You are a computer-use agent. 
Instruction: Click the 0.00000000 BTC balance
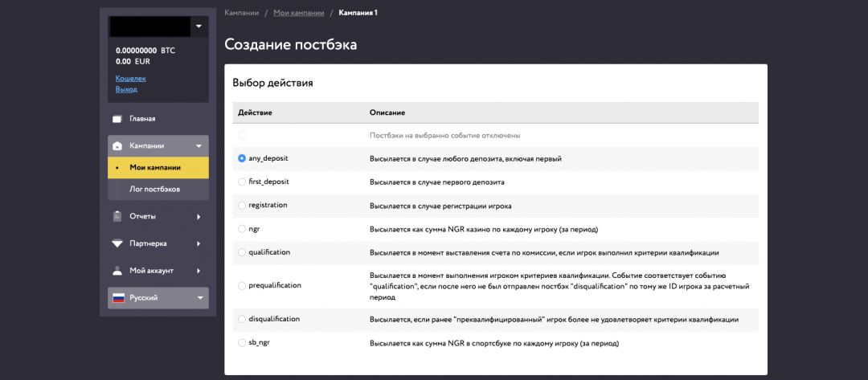point(145,51)
